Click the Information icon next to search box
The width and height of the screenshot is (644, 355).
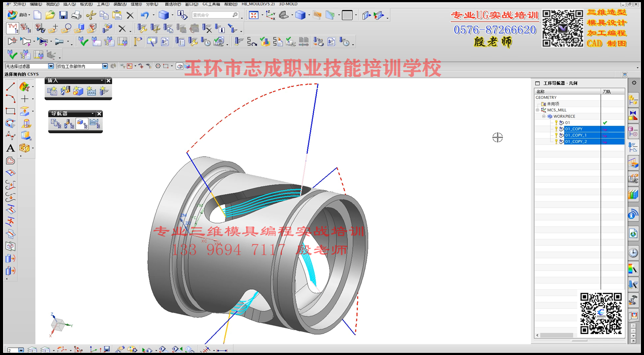[x=182, y=15]
